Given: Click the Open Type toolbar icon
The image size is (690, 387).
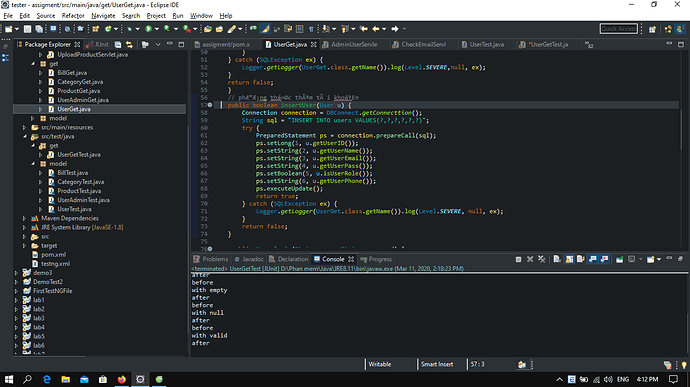Looking at the screenshot, I should 208,29.
